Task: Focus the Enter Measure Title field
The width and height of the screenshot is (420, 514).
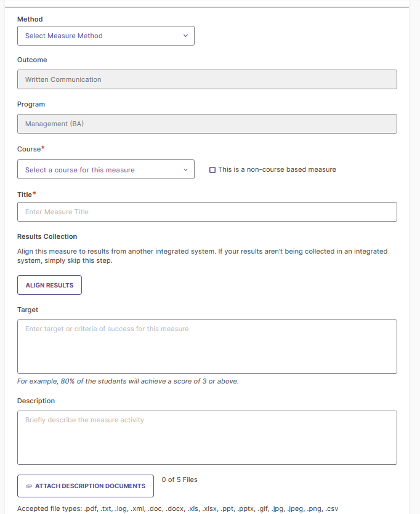Action: click(x=207, y=212)
